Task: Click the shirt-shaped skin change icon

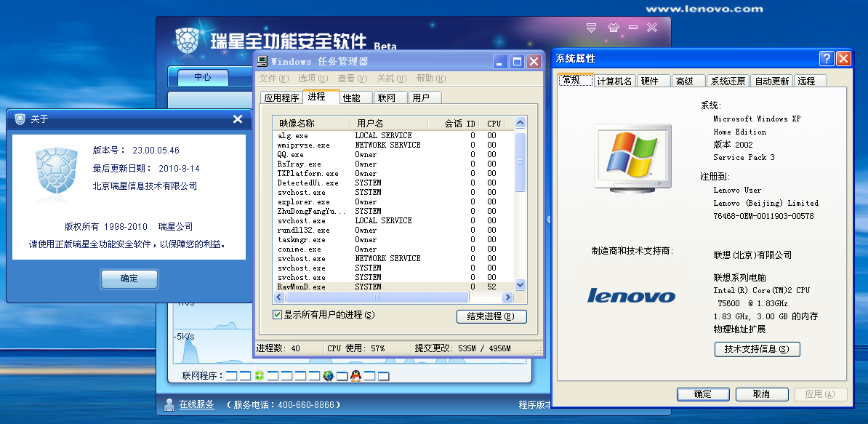Action: [x=613, y=27]
